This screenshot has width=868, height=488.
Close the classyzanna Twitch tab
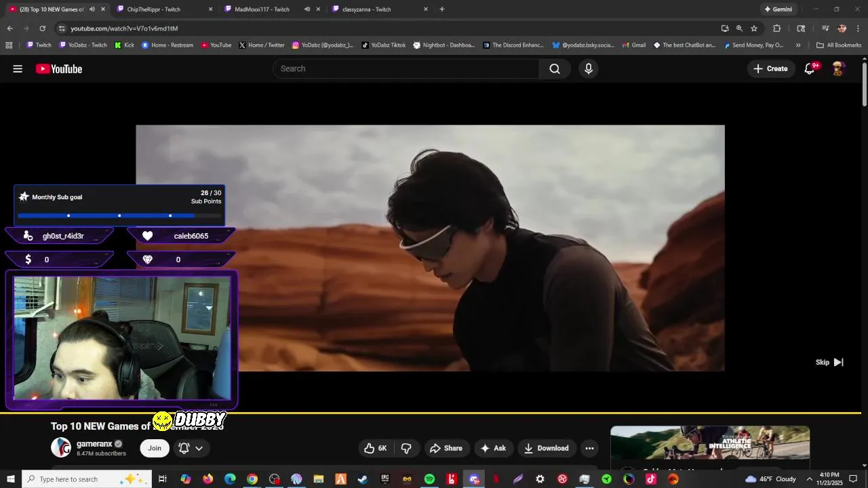pos(426,9)
